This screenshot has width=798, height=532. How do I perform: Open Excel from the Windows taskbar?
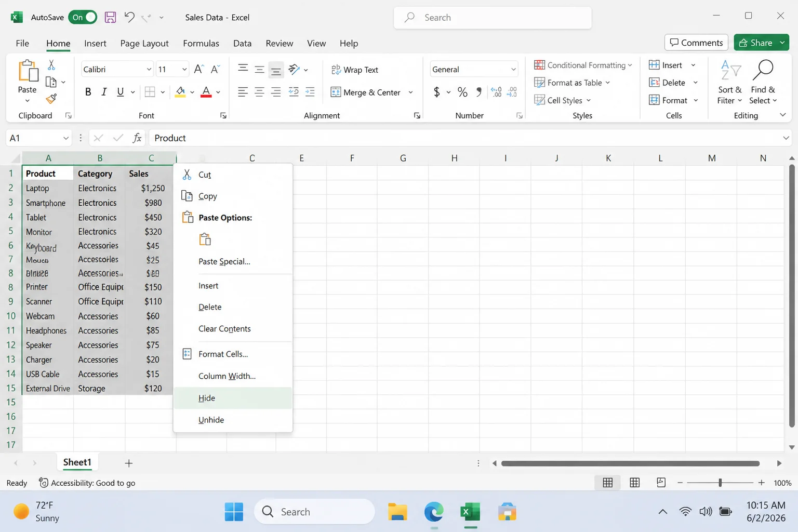click(x=470, y=512)
